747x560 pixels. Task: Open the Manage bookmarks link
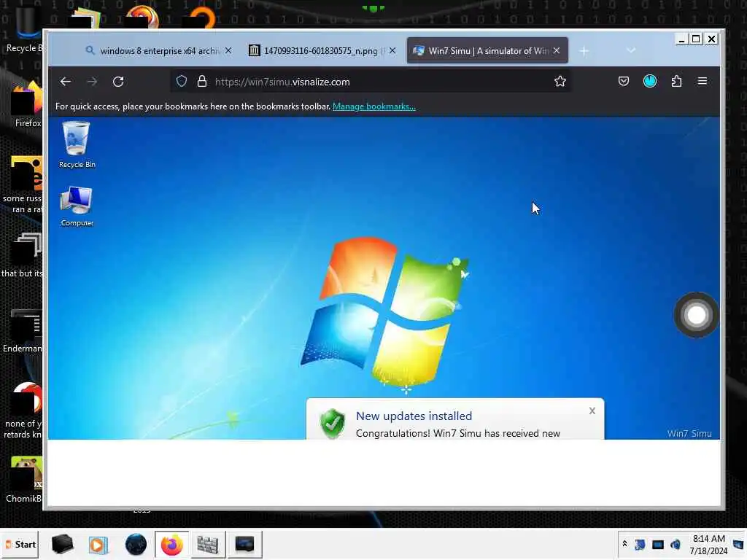point(374,106)
